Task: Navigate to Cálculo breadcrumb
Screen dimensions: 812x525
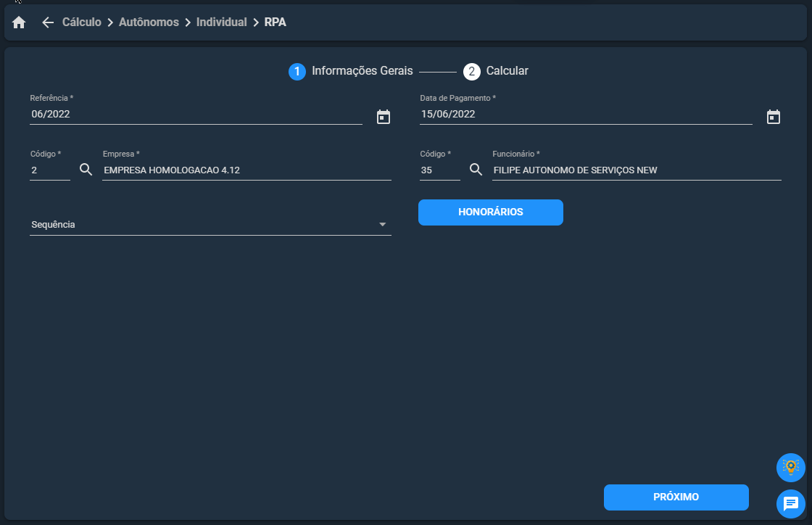Action: point(82,22)
